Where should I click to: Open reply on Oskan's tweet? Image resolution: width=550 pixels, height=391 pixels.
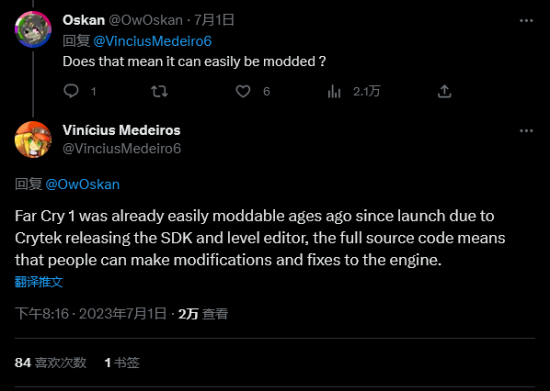[71, 92]
